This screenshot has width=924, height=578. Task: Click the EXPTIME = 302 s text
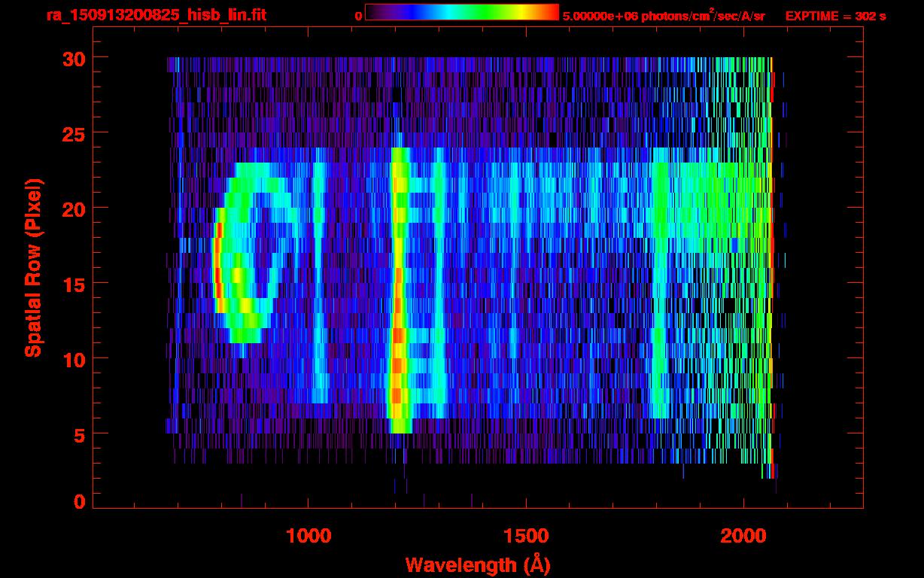pyautogui.click(x=834, y=16)
